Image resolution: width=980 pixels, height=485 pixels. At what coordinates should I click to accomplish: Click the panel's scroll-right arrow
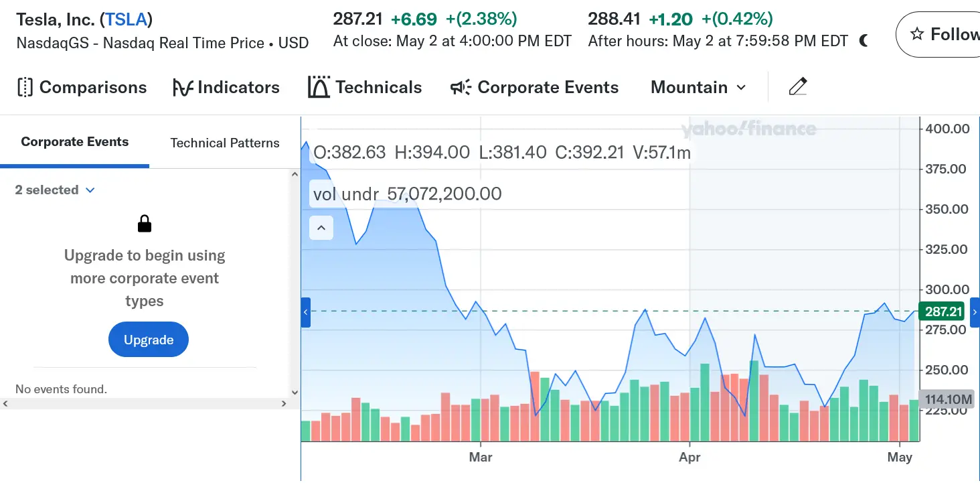pos(284,403)
